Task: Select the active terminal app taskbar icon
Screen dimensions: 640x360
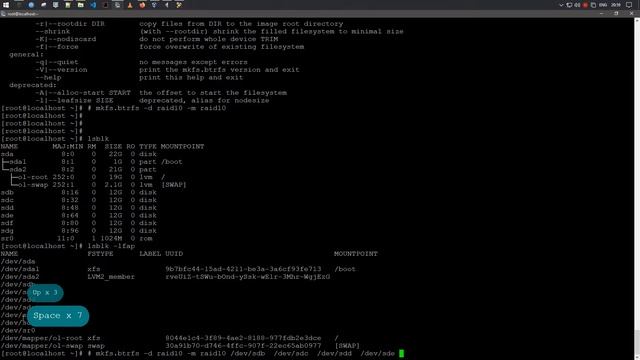Action: (x=118, y=5)
